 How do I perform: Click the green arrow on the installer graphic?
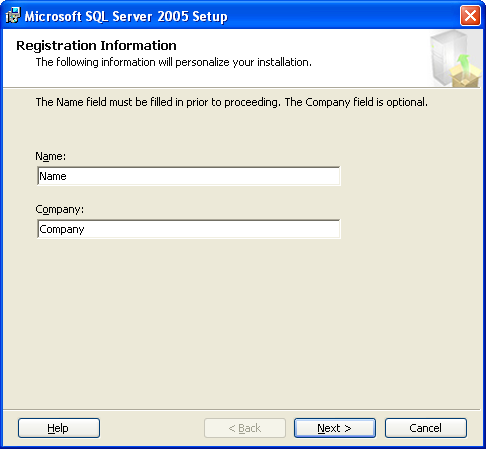(x=463, y=63)
